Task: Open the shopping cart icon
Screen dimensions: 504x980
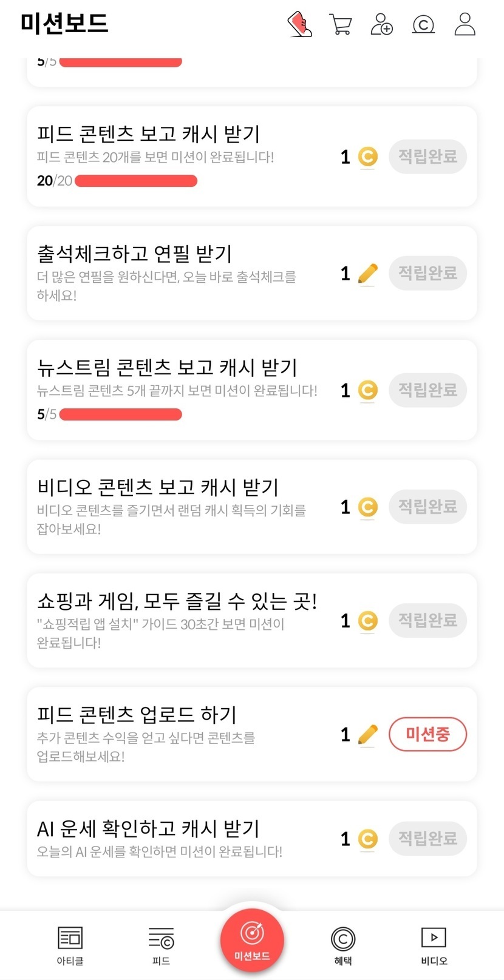Action: coord(340,24)
